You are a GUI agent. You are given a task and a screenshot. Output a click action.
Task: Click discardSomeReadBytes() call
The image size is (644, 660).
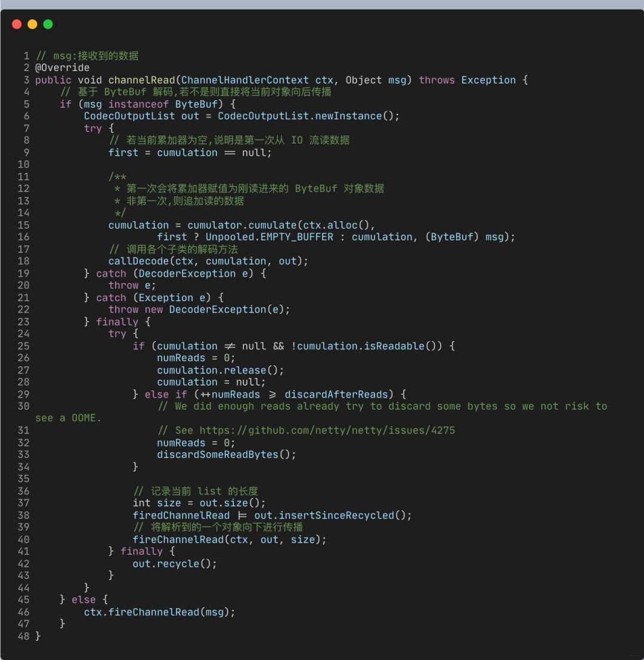click(227, 454)
